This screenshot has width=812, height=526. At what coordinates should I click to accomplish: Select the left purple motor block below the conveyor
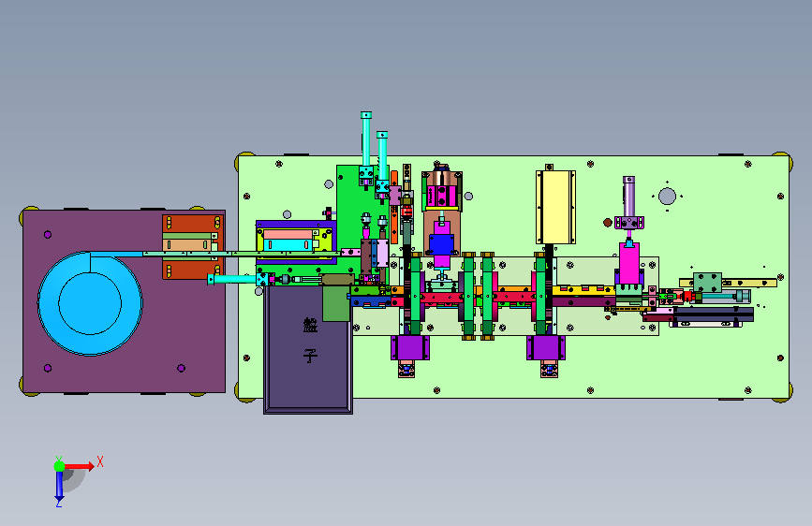[x=410, y=347]
